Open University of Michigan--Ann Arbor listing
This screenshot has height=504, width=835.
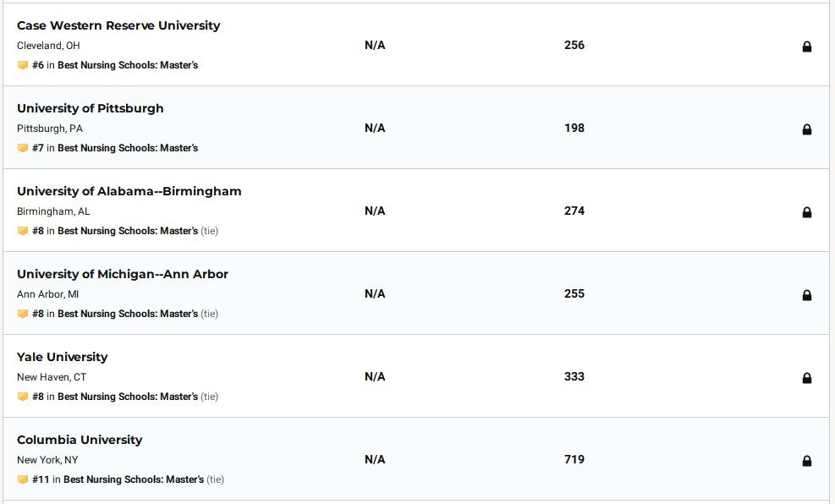tap(123, 274)
